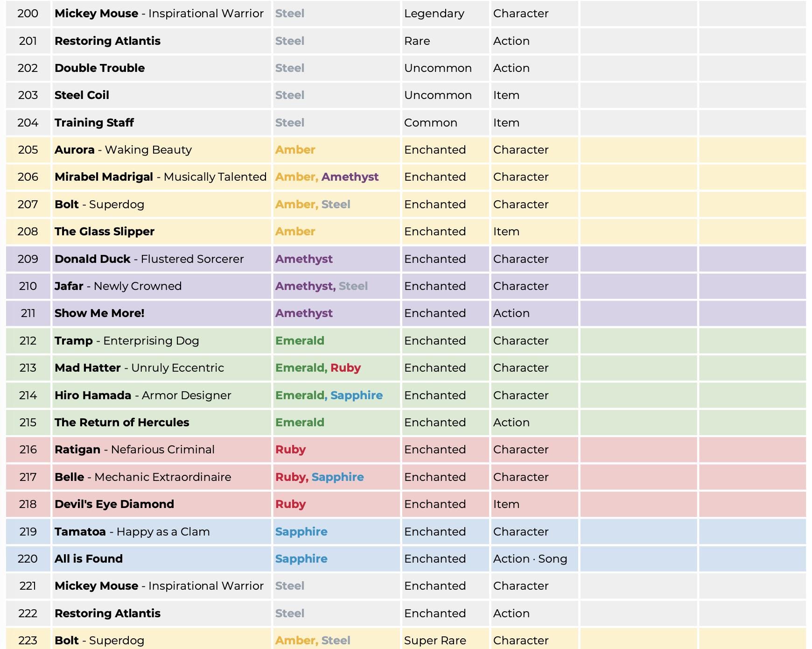
Task: Click row number 222
Action: tap(28, 614)
